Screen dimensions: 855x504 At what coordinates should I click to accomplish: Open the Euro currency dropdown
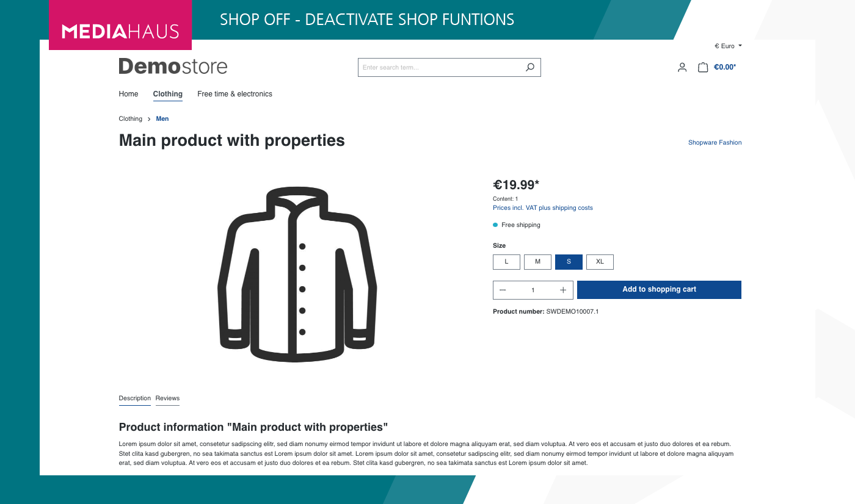tap(727, 46)
